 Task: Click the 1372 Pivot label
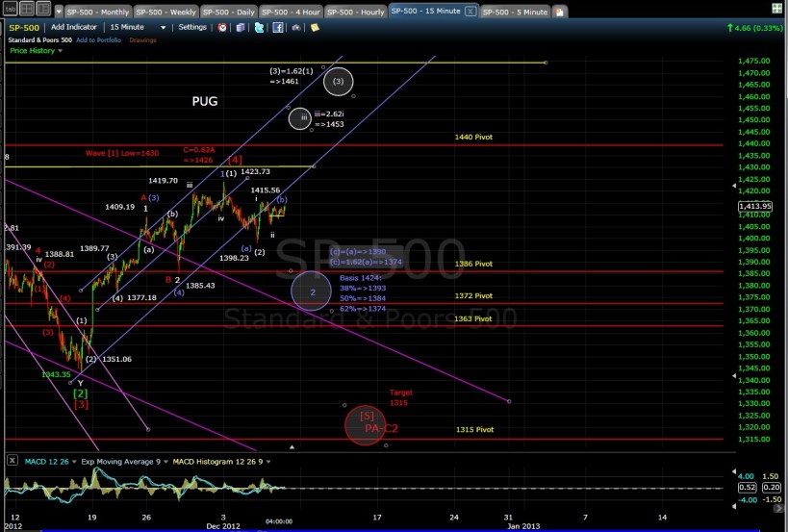point(473,296)
